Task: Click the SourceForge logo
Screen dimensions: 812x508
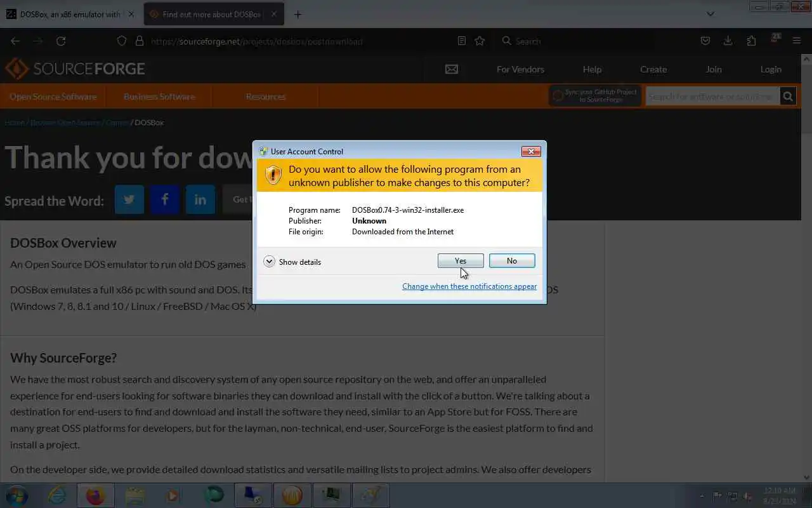Action: [x=75, y=69]
